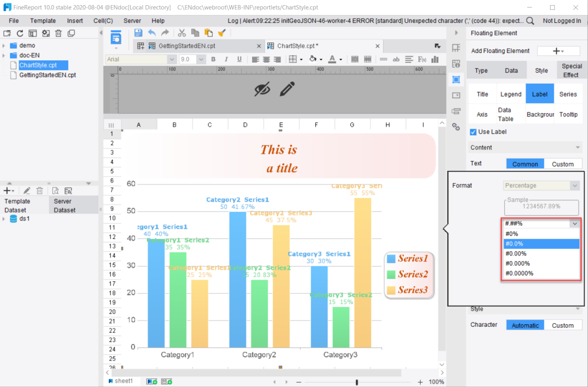Click the Not Logged In link

coord(562,21)
